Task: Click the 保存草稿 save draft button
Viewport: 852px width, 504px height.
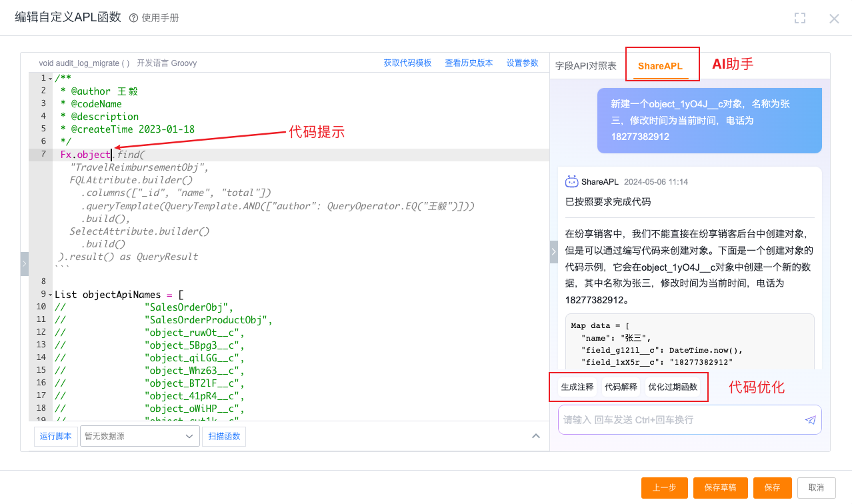Action: (x=720, y=487)
